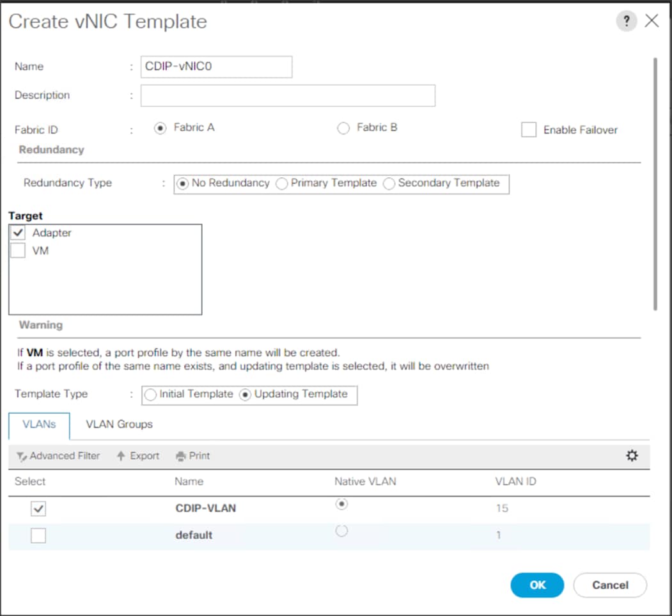Open the table settings gear
The height and width of the screenshot is (616, 672).
click(632, 455)
